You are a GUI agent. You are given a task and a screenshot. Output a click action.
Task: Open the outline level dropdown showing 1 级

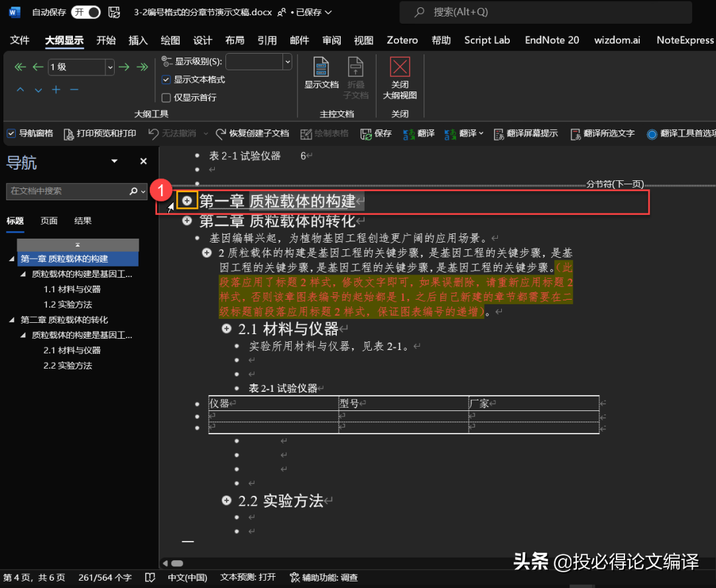109,67
